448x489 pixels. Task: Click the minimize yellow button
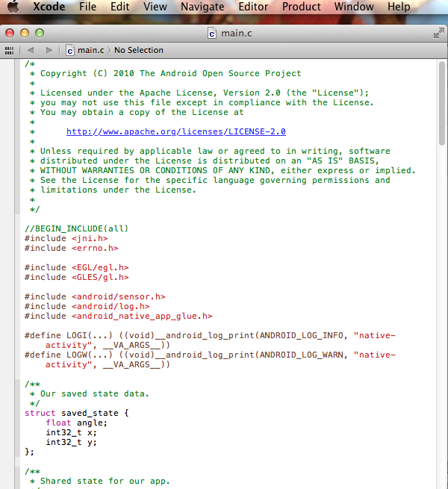coord(25,33)
